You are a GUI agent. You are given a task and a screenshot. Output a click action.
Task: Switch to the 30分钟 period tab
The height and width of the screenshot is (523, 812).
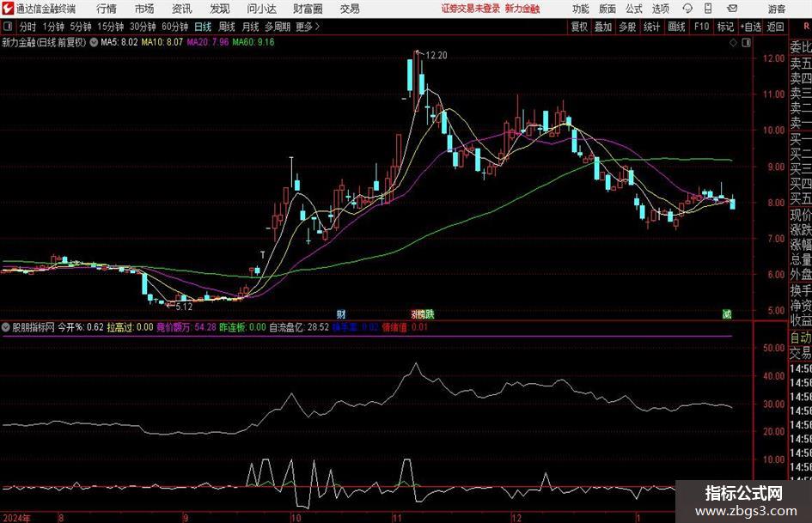click(x=143, y=27)
